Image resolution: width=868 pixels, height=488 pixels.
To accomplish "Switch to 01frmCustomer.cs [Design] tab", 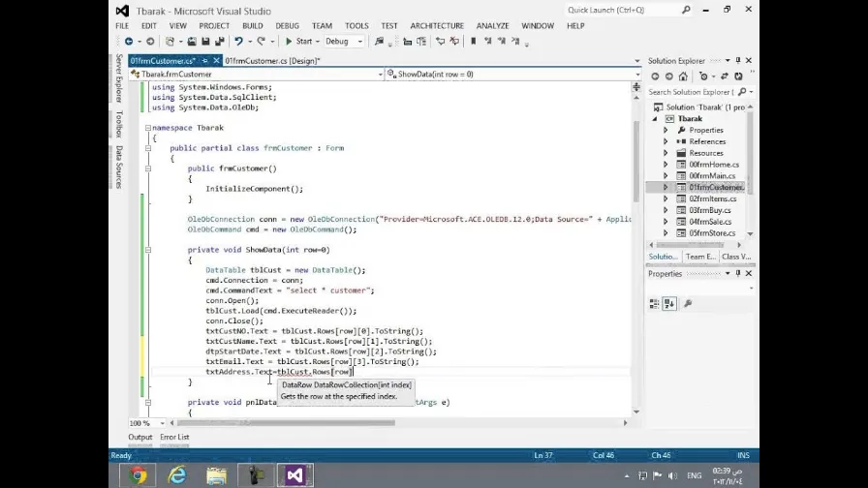I will (272, 61).
